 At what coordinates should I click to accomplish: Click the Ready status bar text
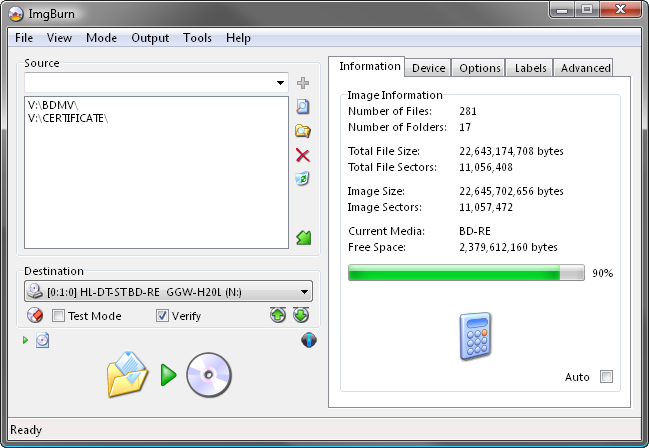tap(26, 430)
